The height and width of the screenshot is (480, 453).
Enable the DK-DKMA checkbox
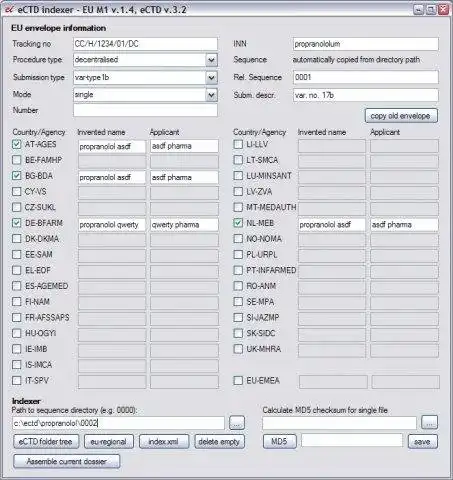17,239
